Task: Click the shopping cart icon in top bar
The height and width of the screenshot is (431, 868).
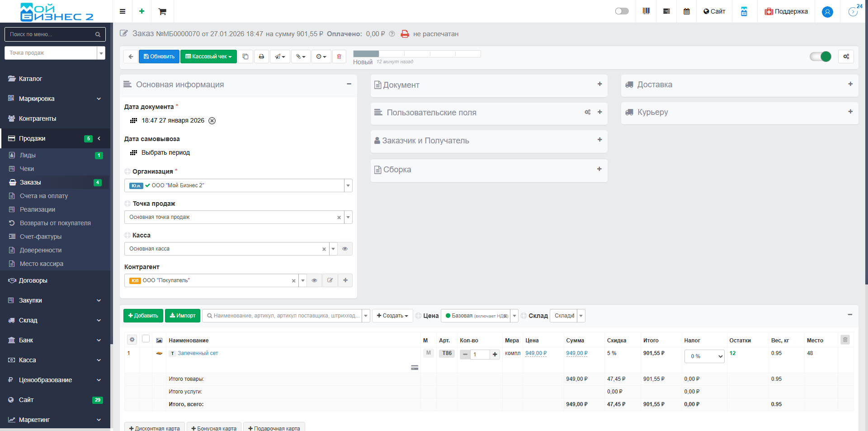Action: click(x=162, y=11)
